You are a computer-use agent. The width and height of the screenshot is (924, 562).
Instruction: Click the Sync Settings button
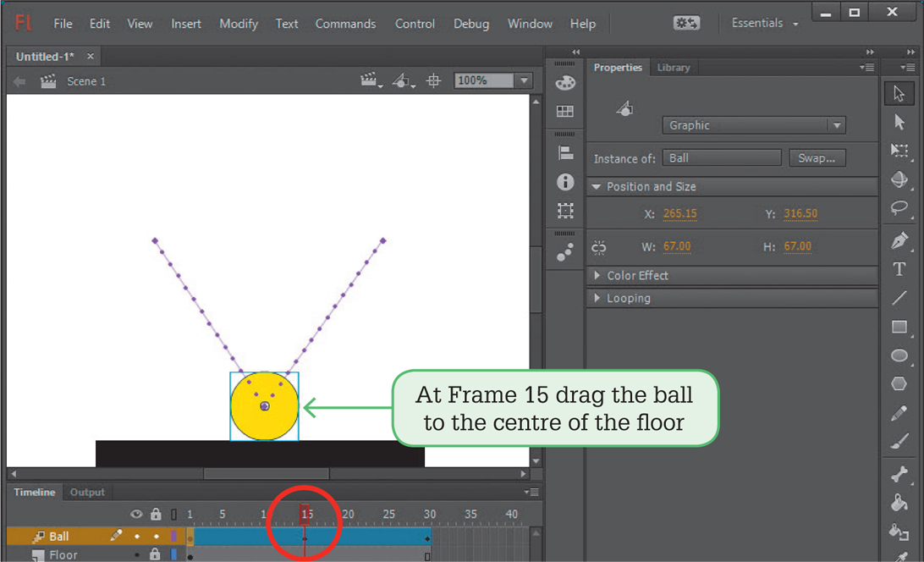tap(686, 23)
